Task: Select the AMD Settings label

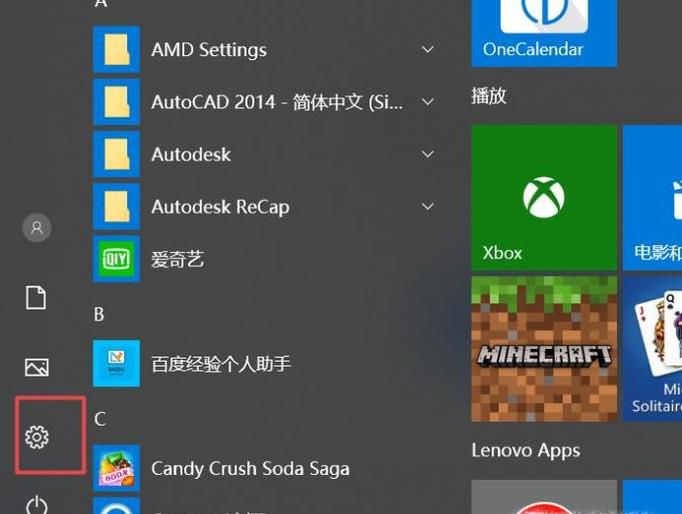Action: pos(209,50)
